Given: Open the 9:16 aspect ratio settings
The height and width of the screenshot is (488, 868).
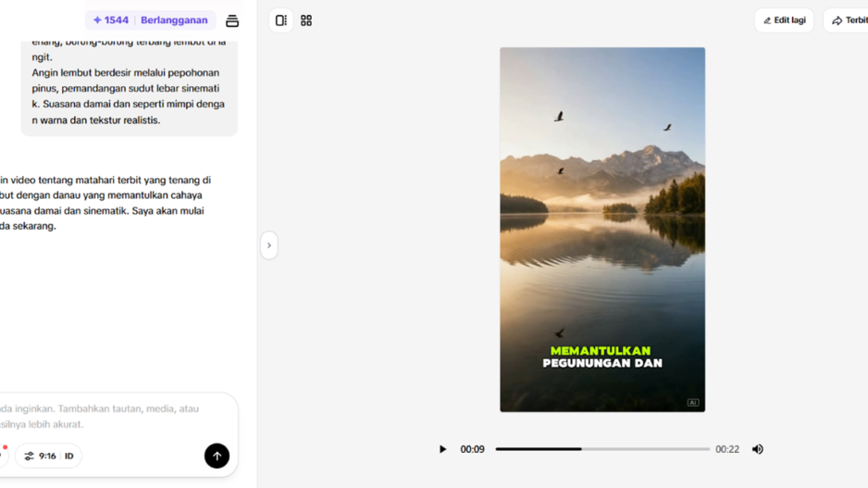Looking at the screenshot, I should click(47, 457).
